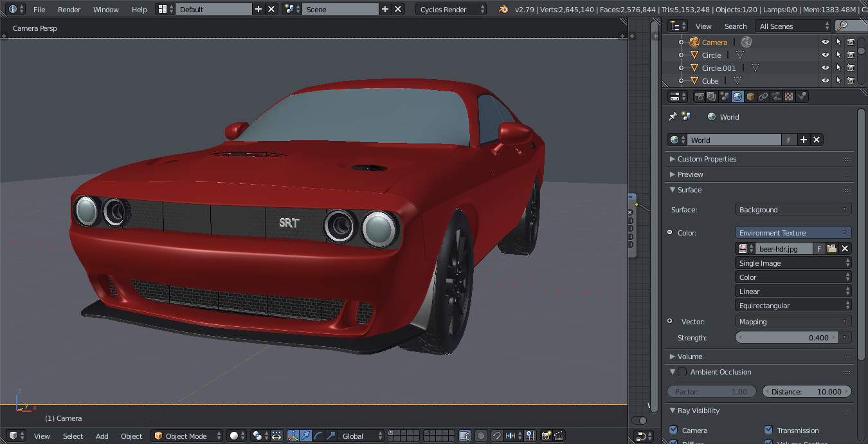Click the Strength slider showing 0.400
868x444 pixels.
787,337
